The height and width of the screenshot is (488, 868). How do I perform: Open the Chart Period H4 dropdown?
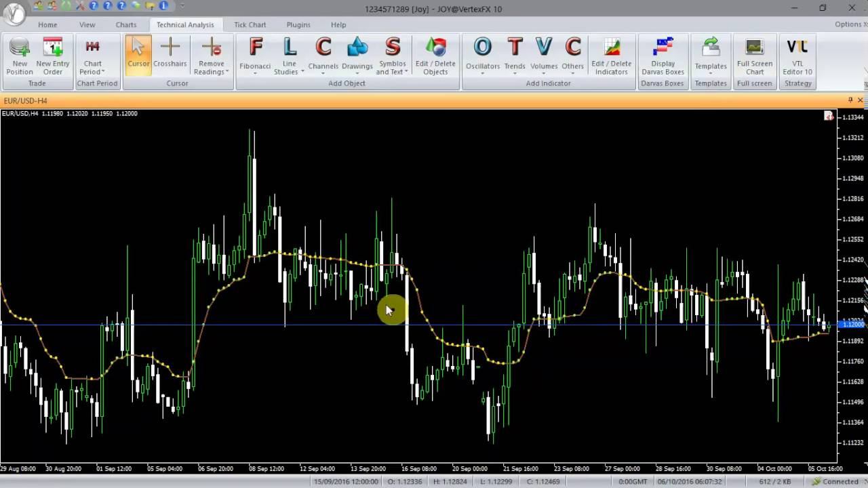93,56
